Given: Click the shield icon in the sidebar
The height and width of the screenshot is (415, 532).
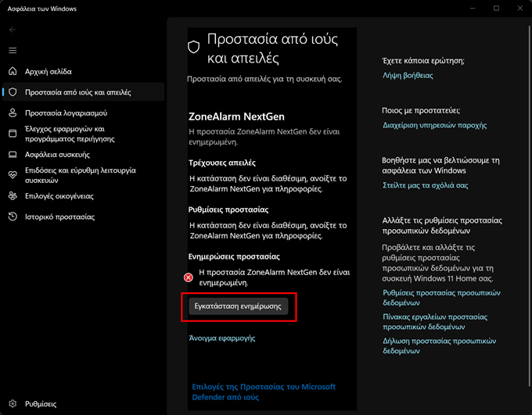Looking at the screenshot, I should [13, 92].
